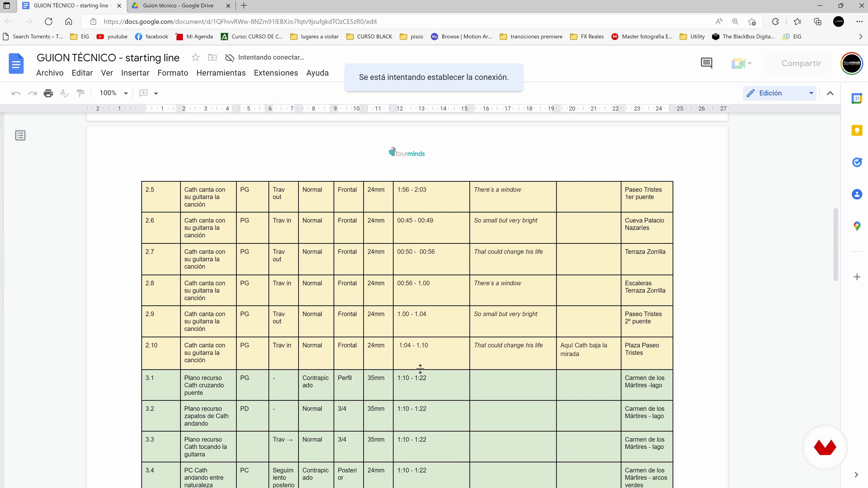Viewport: 868px width, 488px height.
Task: Select the paint format tool
Action: [x=80, y=93]
